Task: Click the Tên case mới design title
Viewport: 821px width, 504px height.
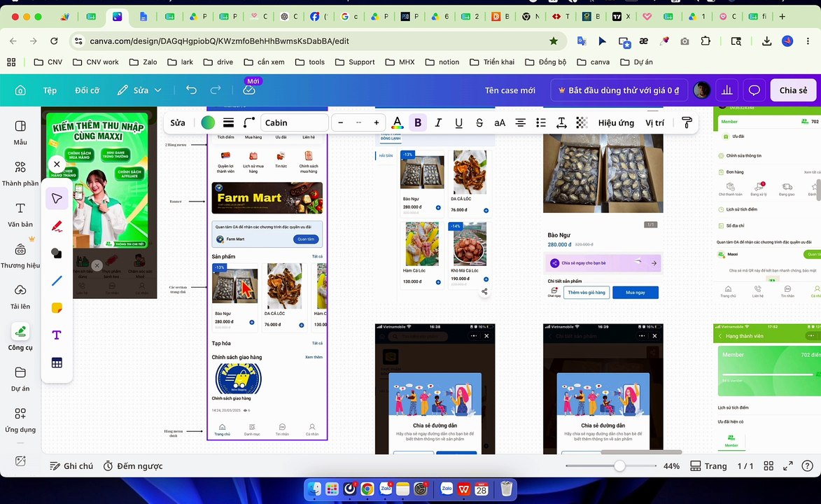Action: click(510, 90)
